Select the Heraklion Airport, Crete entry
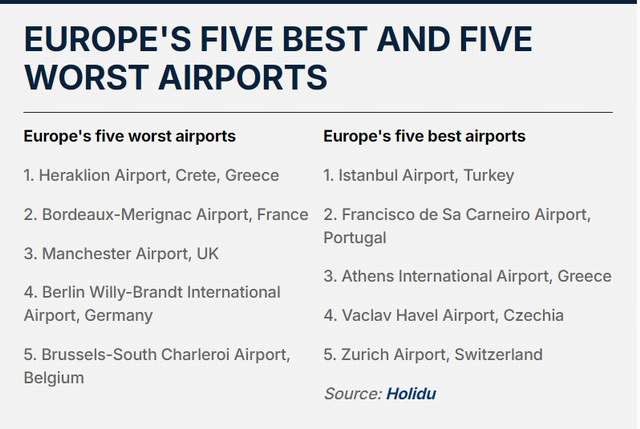This screenshot has height=429, width=640. click(x=151, y=176)
